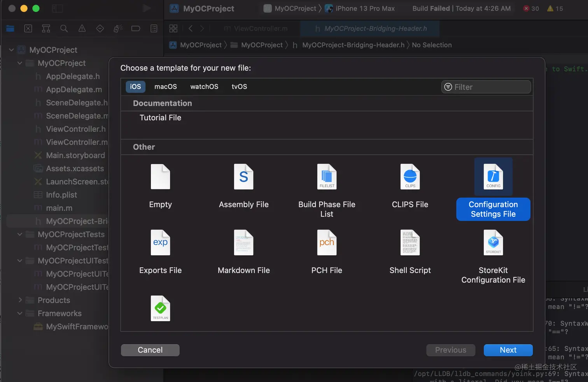Screen dimensions: 588x382
Task: Open ViewController.h from the navigator
Action: click(x=76, y=129)
